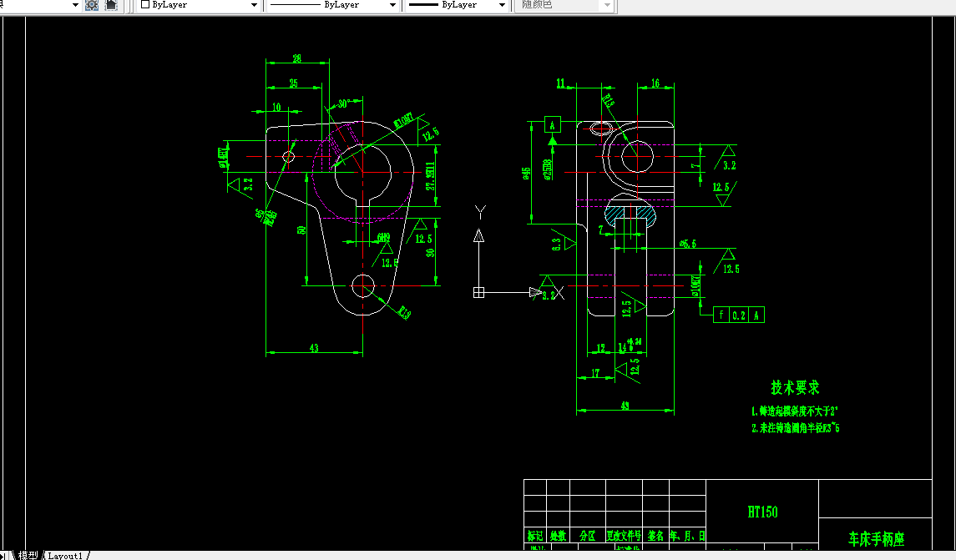Select the 0.2 tolerance feature control frame
956x560 pixels.
point(738,315)
